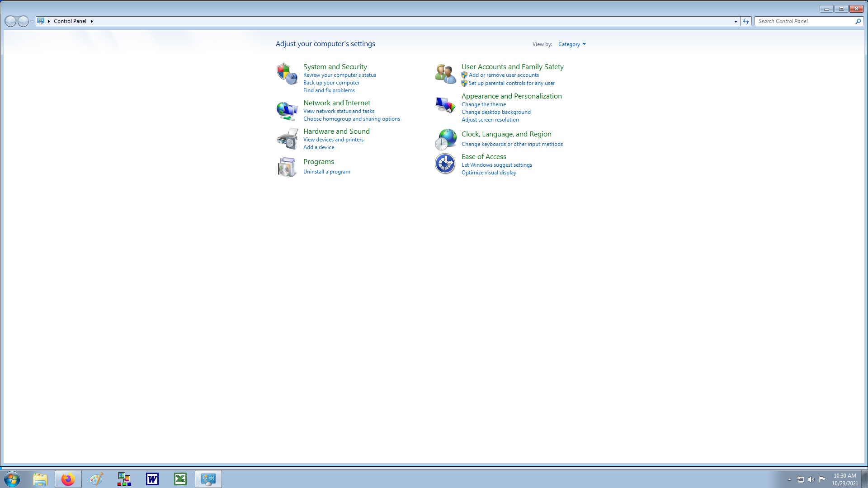This screenshot has width=868, height=488.
Task: Open System and Security heading
Action: click(x=335, y=67)
